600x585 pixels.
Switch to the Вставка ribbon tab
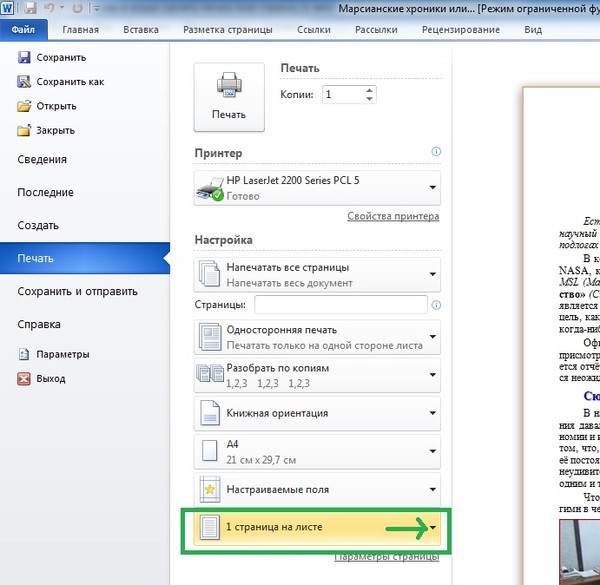(x=141, y=29)
